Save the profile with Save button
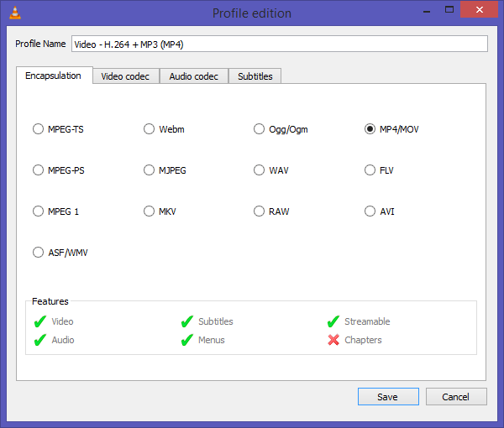The width and height of the screenshot is (504, 428). tap(388, 397)
